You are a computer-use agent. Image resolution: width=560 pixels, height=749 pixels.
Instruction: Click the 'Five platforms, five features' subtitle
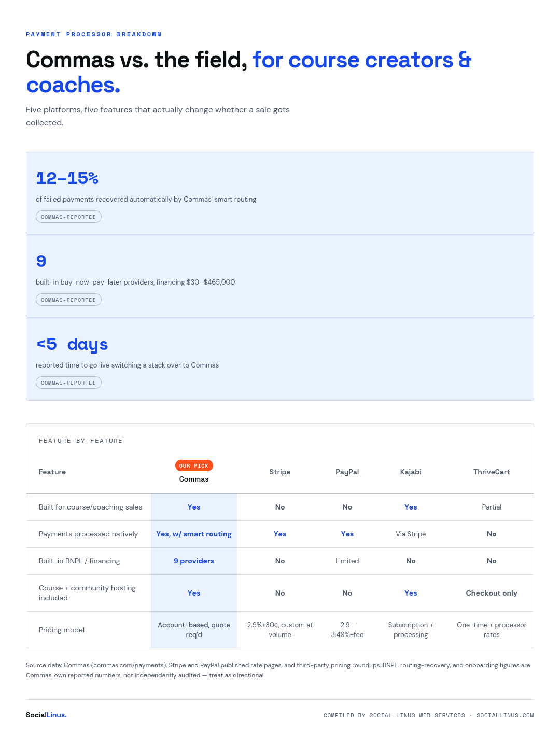click(x=158, y=116)
